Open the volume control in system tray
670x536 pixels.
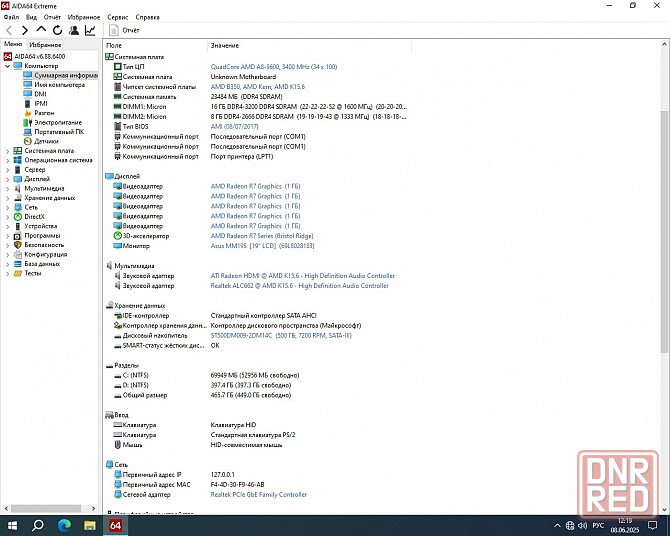[582, 525]
